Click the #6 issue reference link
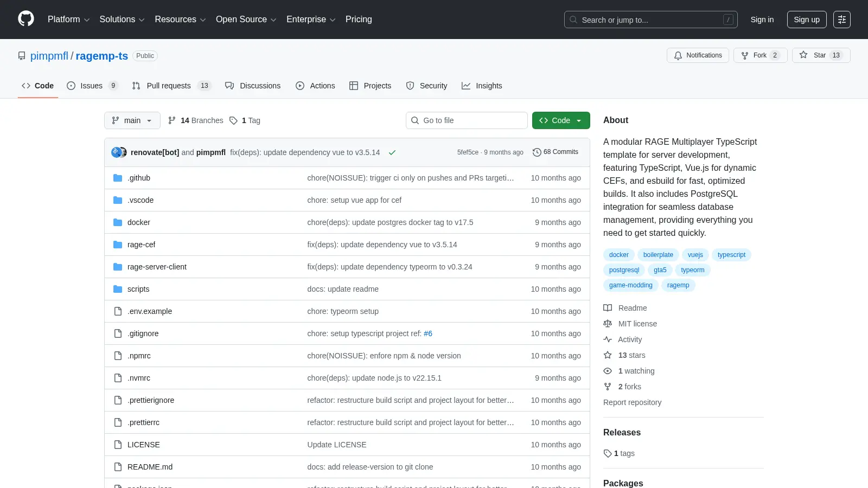Viewport: 868px width, 488px height. point(428,333)
